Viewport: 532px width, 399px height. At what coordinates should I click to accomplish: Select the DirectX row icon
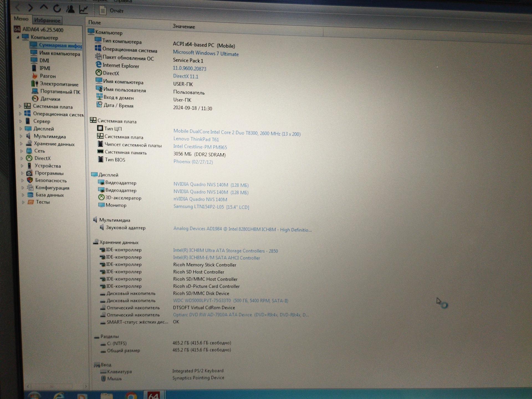[x=99, y=73]
